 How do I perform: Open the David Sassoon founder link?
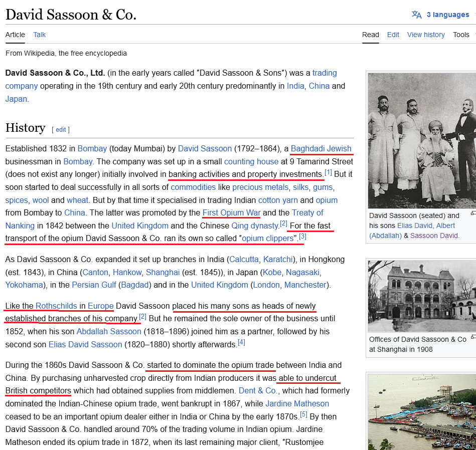205,149
